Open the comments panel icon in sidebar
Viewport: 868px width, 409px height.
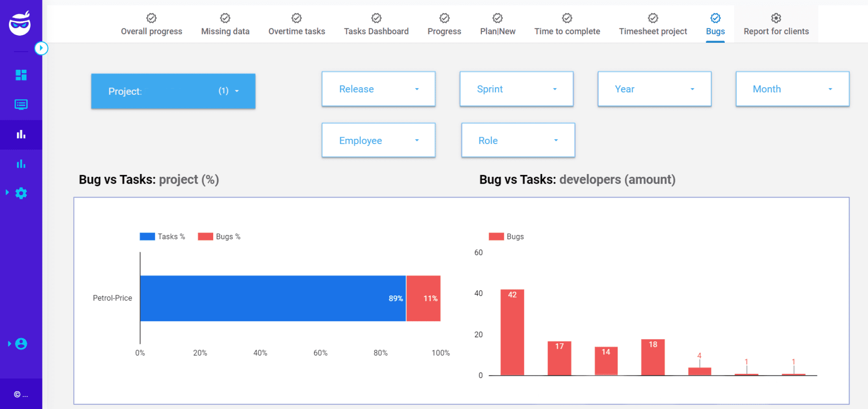21,104
